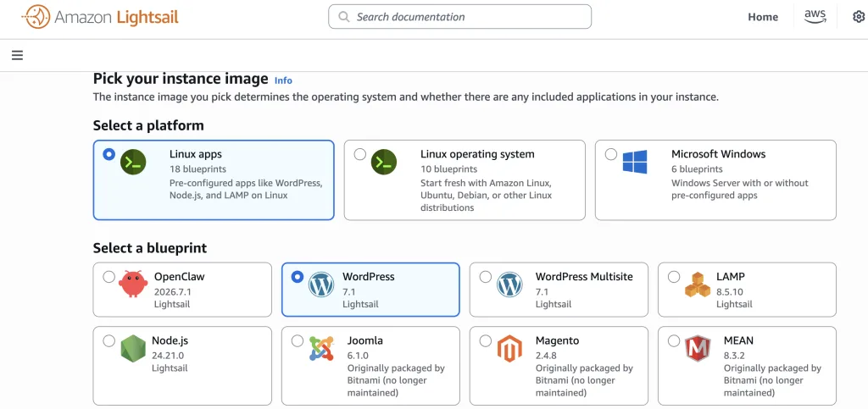Click the Linux operating system terminal icon
Image resolution: width=868 pixels, height=409 pixels.
(x=384, y=162)
